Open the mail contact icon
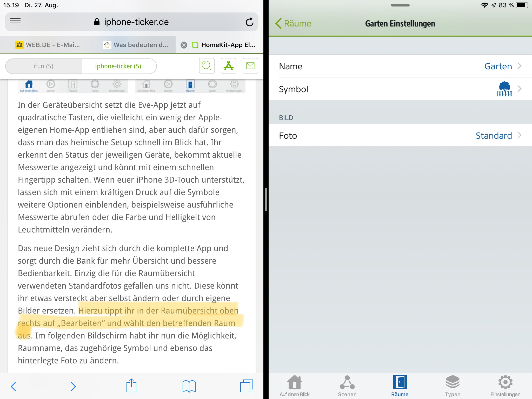Image resolution: width=532 pixels, height=399 pixels. coord(250,66)
